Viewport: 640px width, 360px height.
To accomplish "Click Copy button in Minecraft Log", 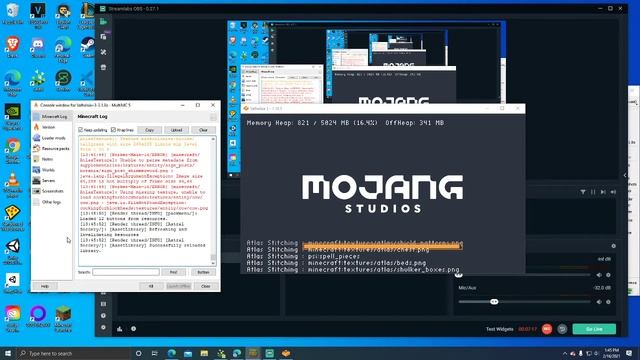I will [149, 130].
